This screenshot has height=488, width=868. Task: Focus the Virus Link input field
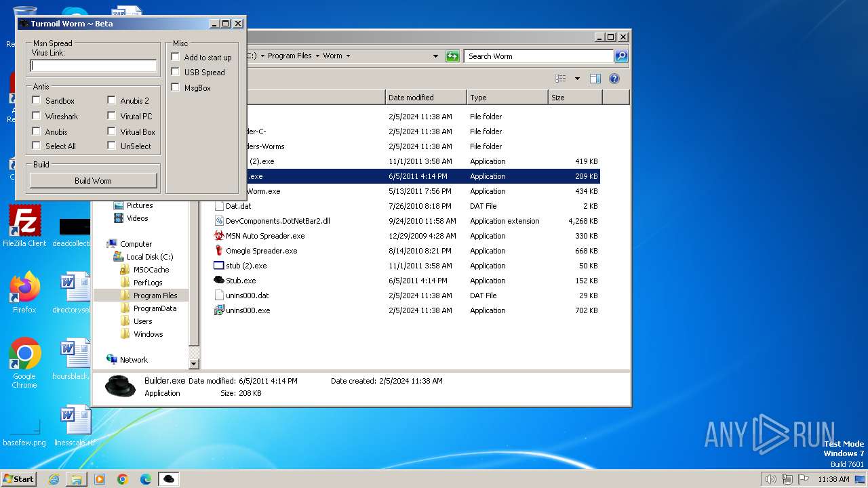94,66
